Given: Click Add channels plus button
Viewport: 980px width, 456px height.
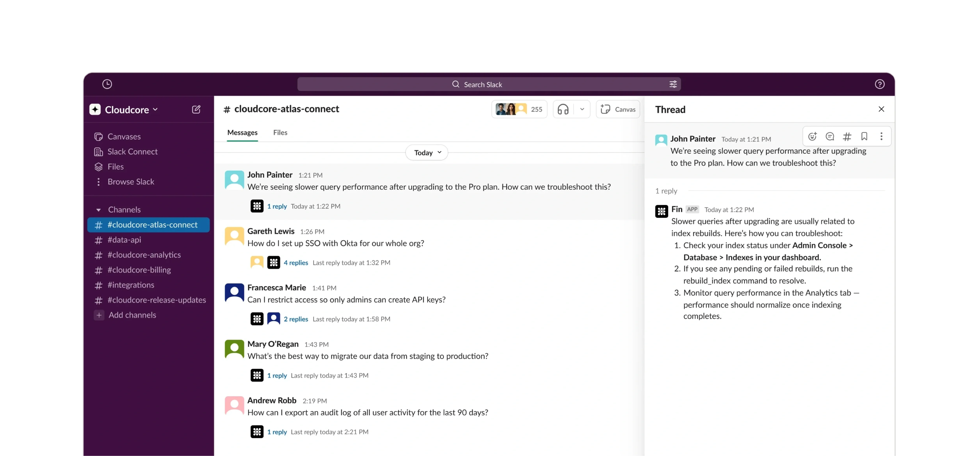Looking at the screenshot, I should point(99,315).
